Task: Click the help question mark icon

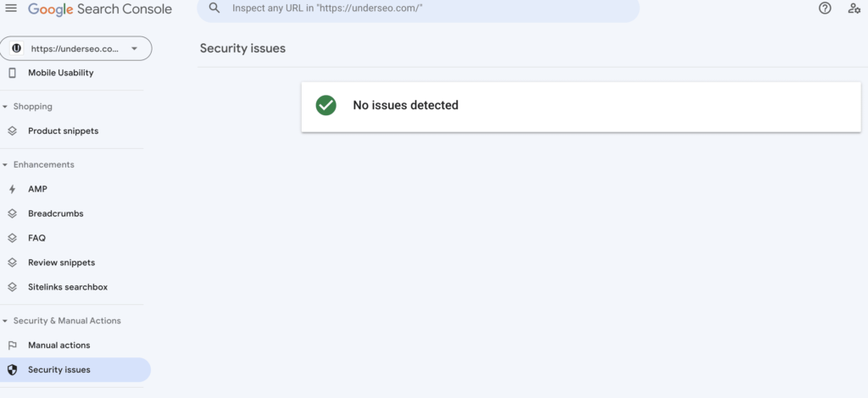Action: pos(825,8)
